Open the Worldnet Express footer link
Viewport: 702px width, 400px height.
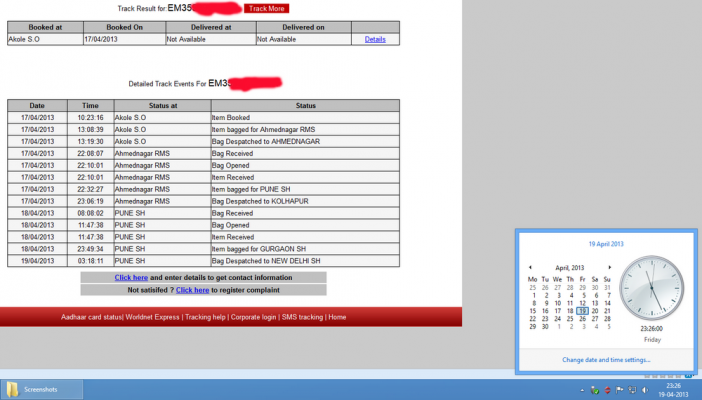[152, 317]
